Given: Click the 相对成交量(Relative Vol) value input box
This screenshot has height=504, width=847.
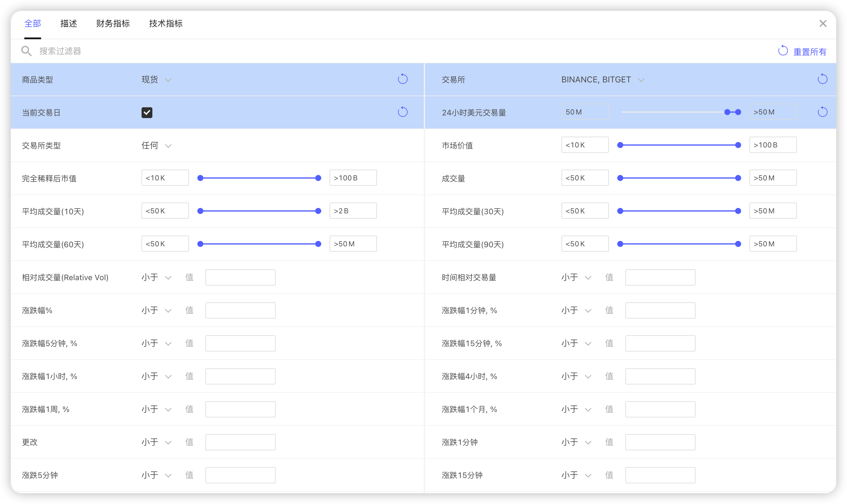Looking at the screenshot, I should [x=240, y=277].
